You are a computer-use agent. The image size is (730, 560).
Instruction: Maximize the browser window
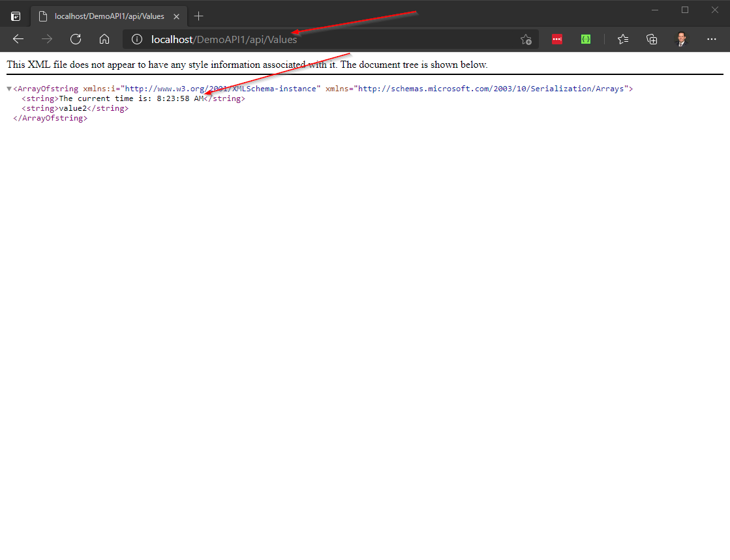pos(685,10)
